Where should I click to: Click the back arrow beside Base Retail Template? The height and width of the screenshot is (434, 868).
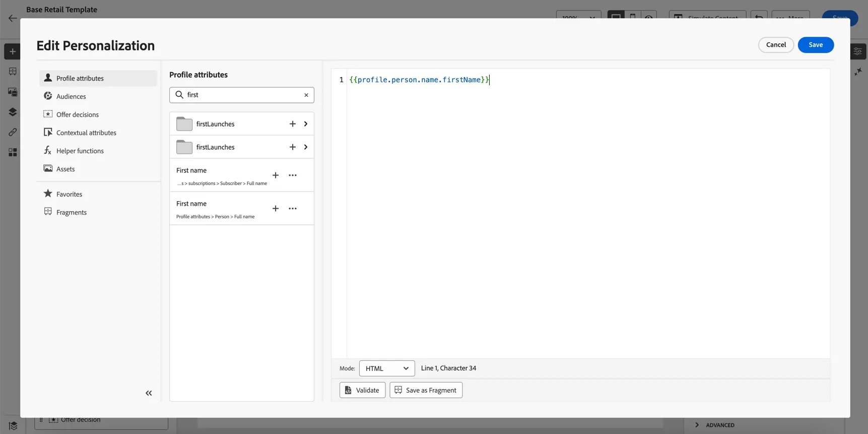tap(13, 18)
